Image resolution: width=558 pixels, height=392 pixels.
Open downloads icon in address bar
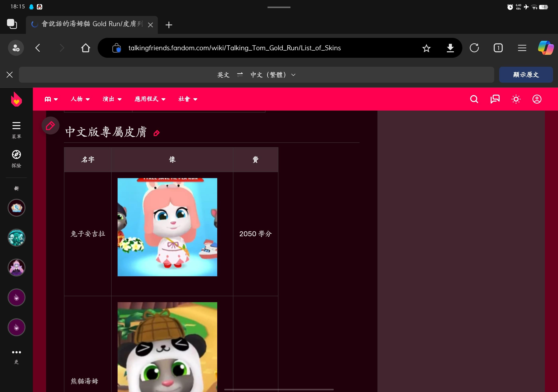click(450, 48)
